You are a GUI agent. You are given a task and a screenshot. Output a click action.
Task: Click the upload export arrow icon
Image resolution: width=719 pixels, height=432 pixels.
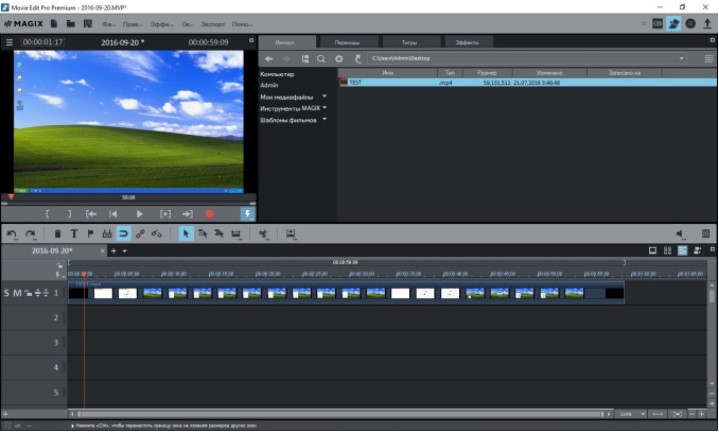(708, 23)
